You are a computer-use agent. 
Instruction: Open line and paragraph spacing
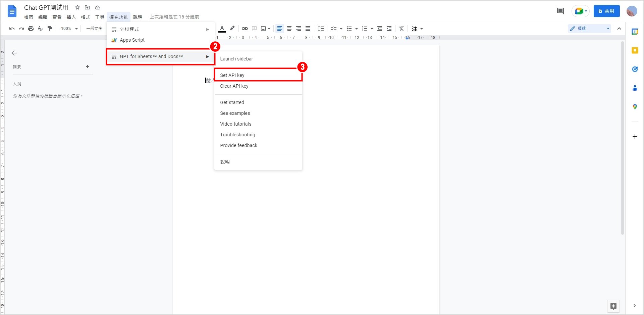point(321,29)
